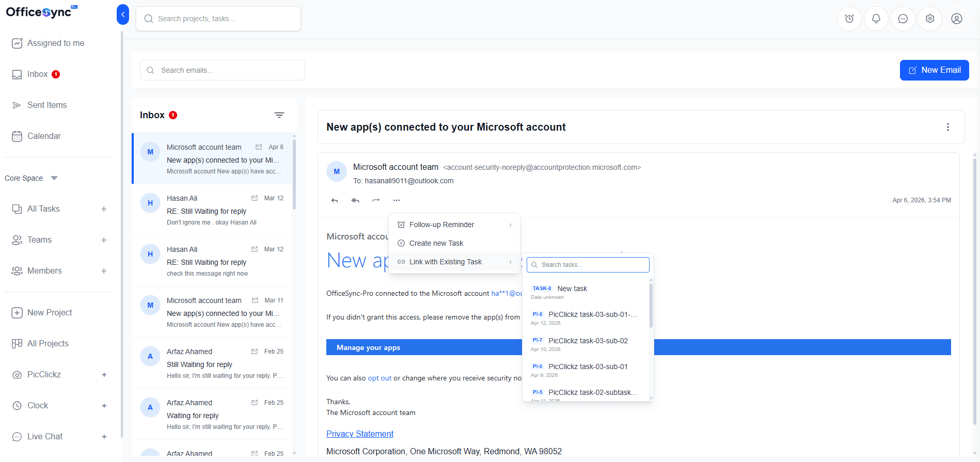Screen dimensions: 980x462
Task: Open Microsoft account team email from Apr 6
Action: pos(212,158)
